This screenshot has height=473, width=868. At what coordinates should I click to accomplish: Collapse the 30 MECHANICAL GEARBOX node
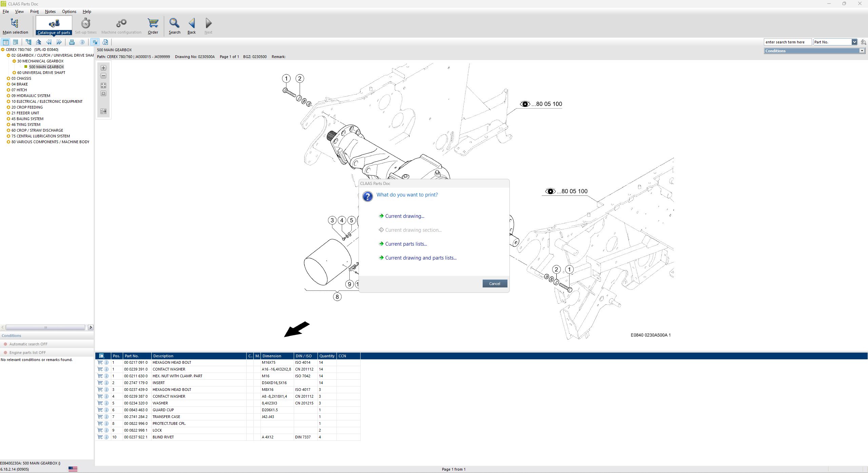[x=14, y=61]
